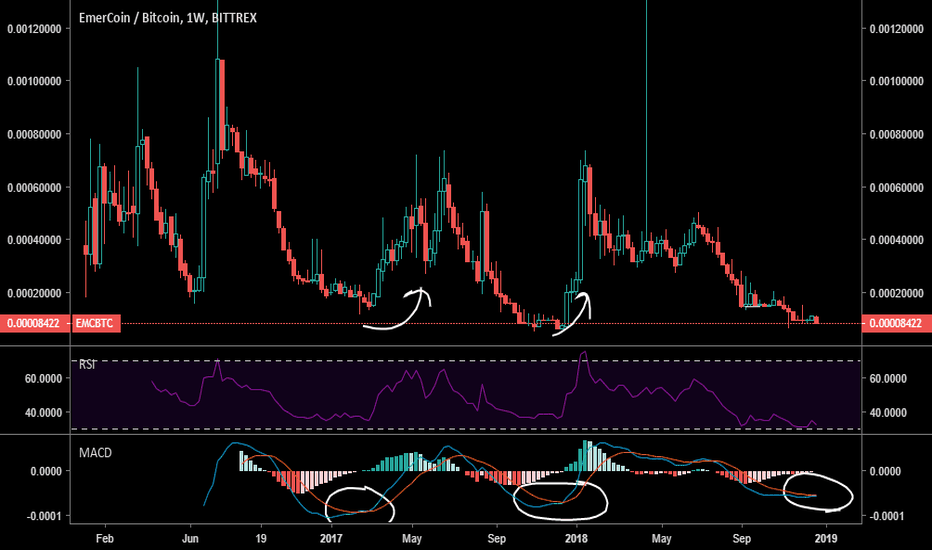Click RSI 40.0000 value on left scale
Screen dimensions: 932x550
(x=43, y=413)
